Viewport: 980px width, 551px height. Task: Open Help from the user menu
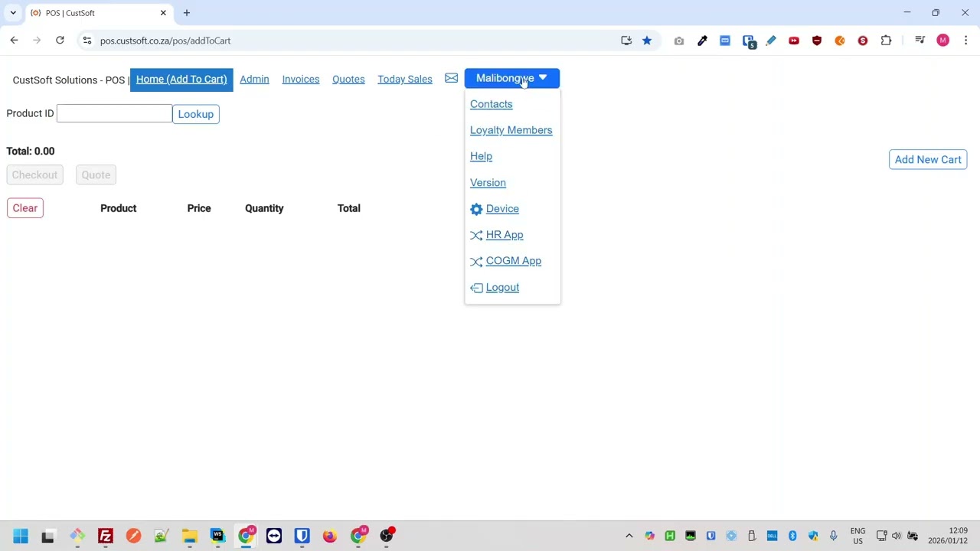coord(481,156)
